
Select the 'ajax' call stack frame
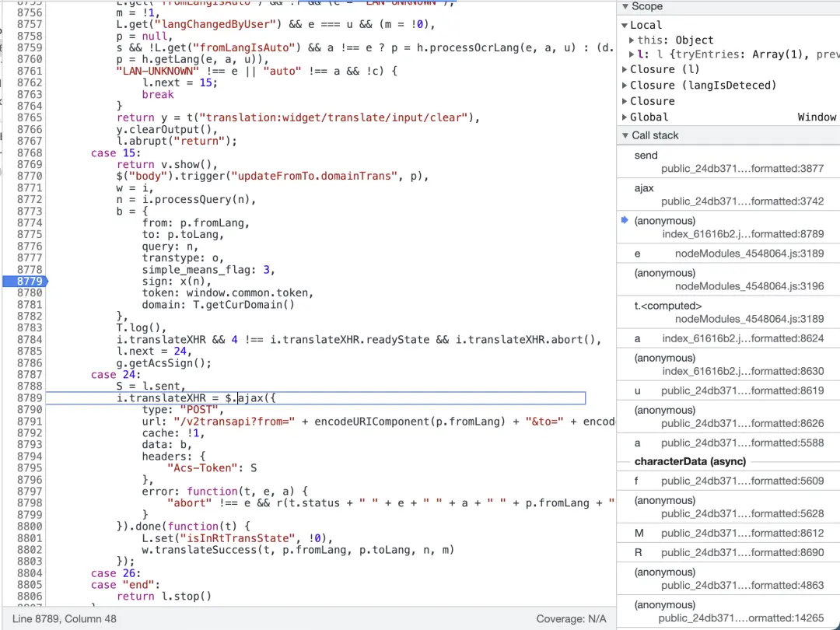click(644, 188)
